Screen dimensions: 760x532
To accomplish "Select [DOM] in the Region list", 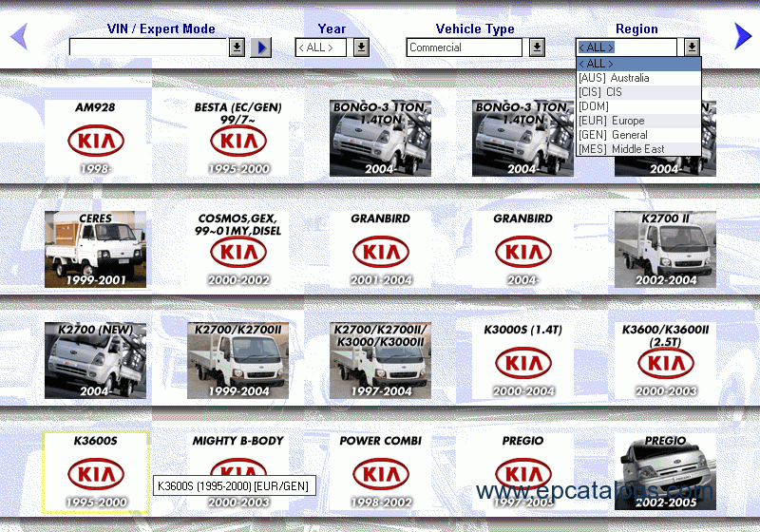I will click(638, 106).
